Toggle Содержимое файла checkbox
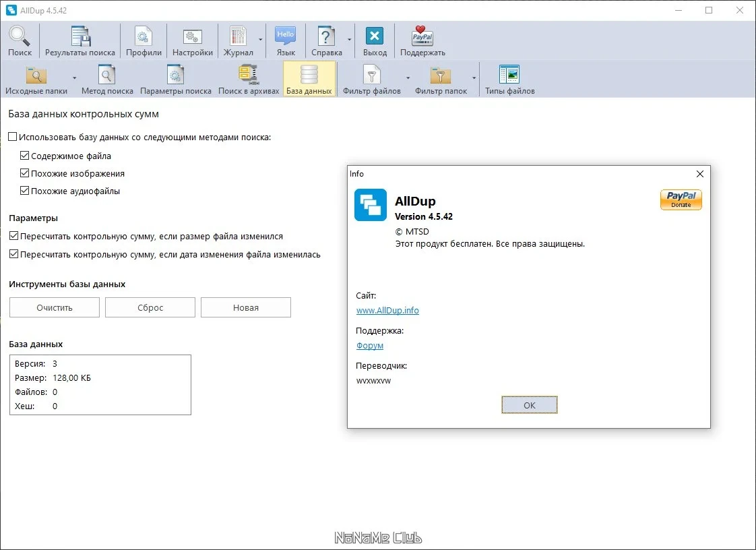This screenshot has width=756, height=550. [24, 156]
